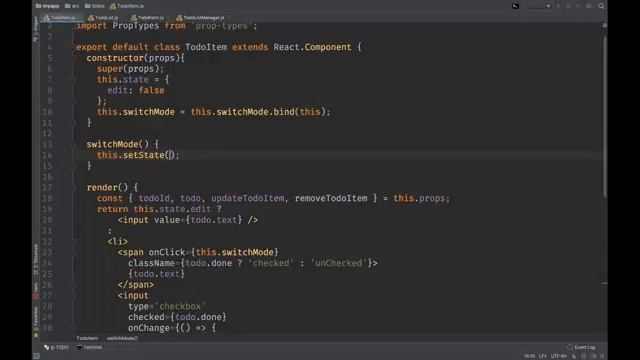Viewport: 640px width, 360px height.
Task: Collapse the switchMode method fold marker
Action: tap(73, 144)
